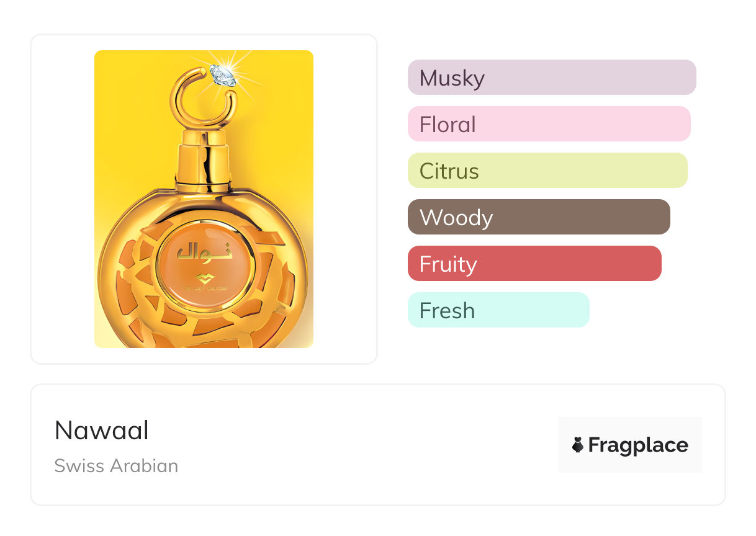Viewport: 756px width, 536px height.
Task: Choose the Citrus accord bar
Action: point(547,171)
